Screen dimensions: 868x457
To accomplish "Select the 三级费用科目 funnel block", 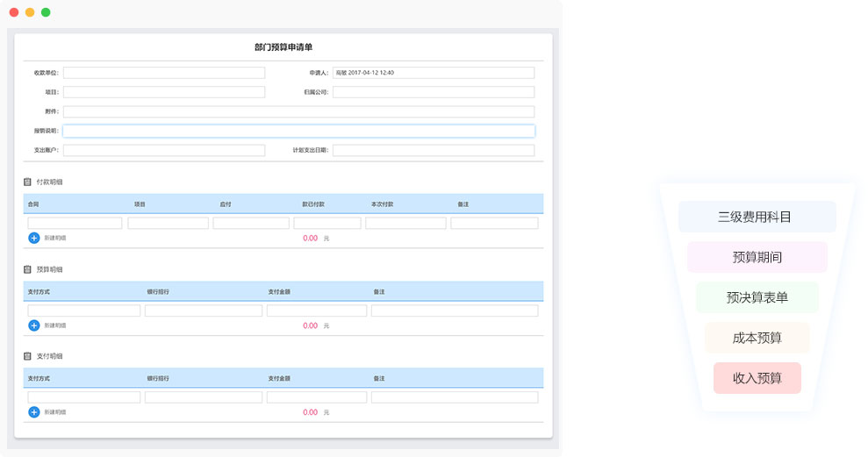I will pos(757,217).
